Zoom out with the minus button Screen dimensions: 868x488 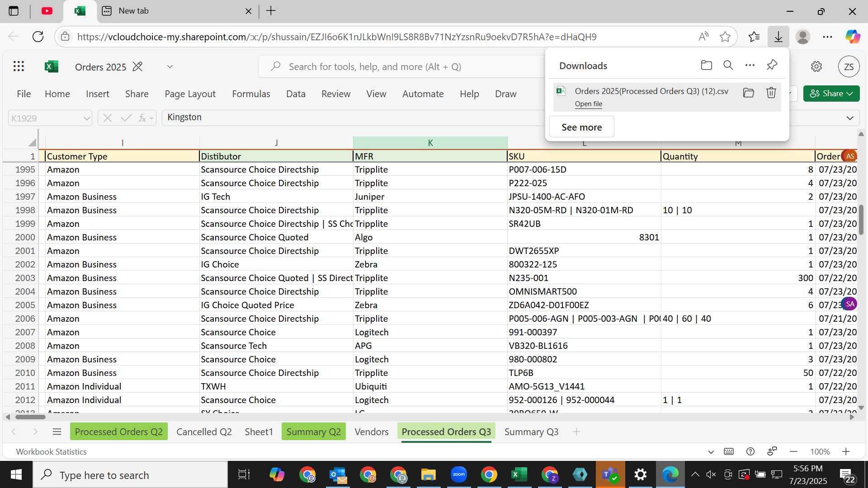[x=793, y=451]
